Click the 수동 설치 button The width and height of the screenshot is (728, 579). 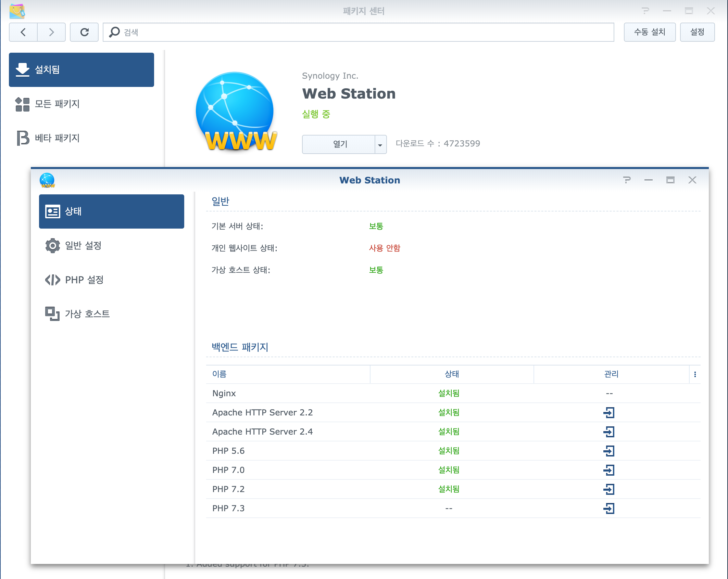pyautogui.click(x=649, y=32)
